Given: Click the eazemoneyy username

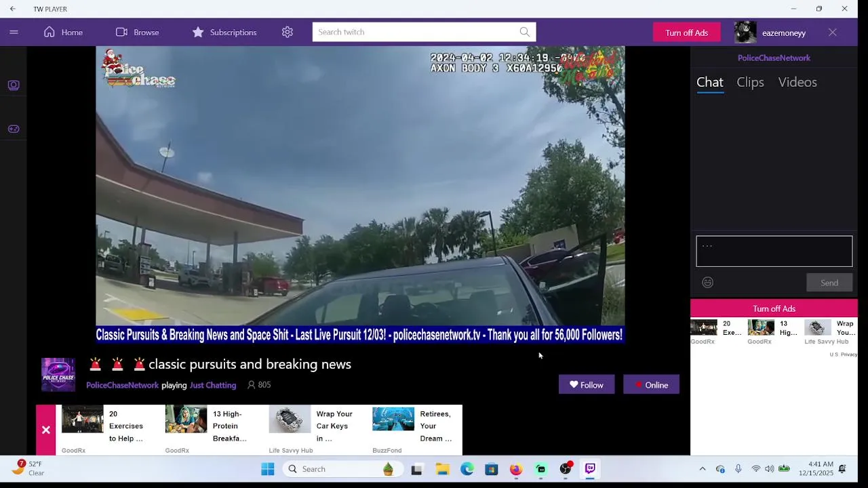Looking at the screenshot, I should pyautogui.click(x=784, y=33).
